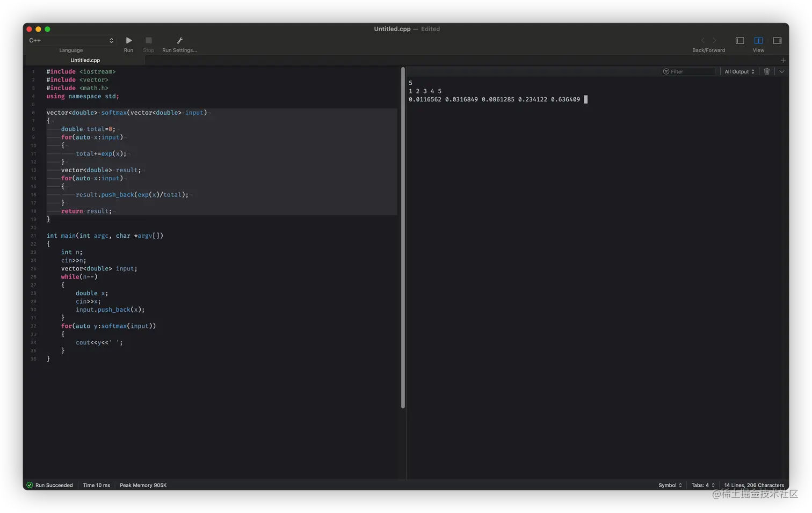The height and width of the screenshot is (513, 812).
Task: Toggle the left sidebar view
Action: click(740, 40)
